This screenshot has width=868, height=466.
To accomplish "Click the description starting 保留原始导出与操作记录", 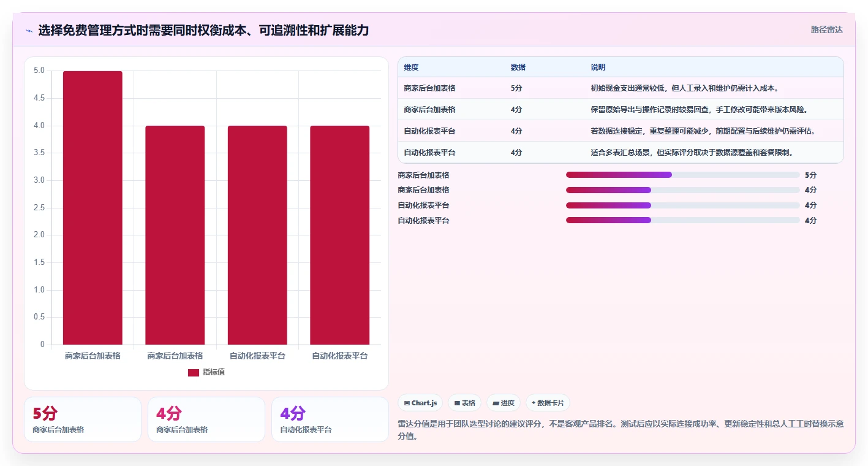I will (700, 110).
